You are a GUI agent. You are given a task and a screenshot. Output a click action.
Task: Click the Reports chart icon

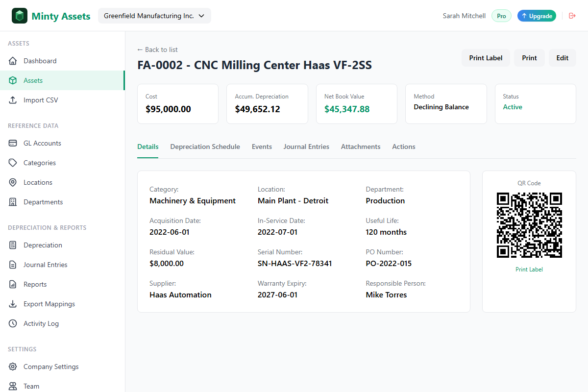pyautogui.click(x=13, y=284)
